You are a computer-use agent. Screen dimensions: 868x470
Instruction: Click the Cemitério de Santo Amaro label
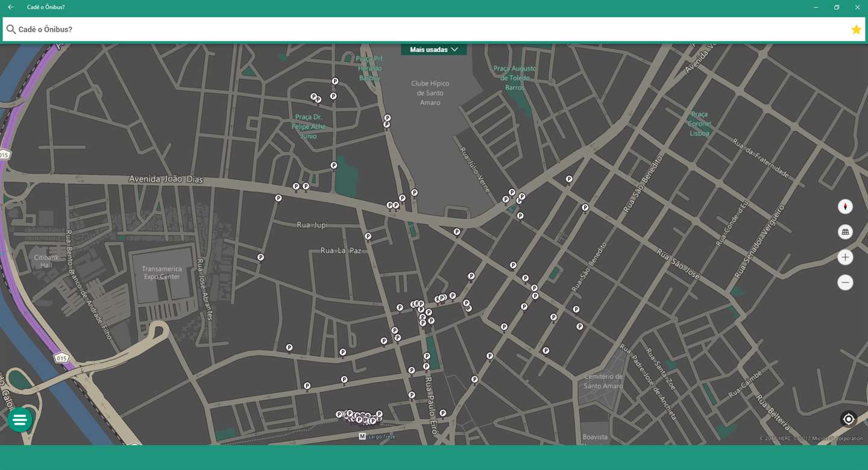(603, 381)
